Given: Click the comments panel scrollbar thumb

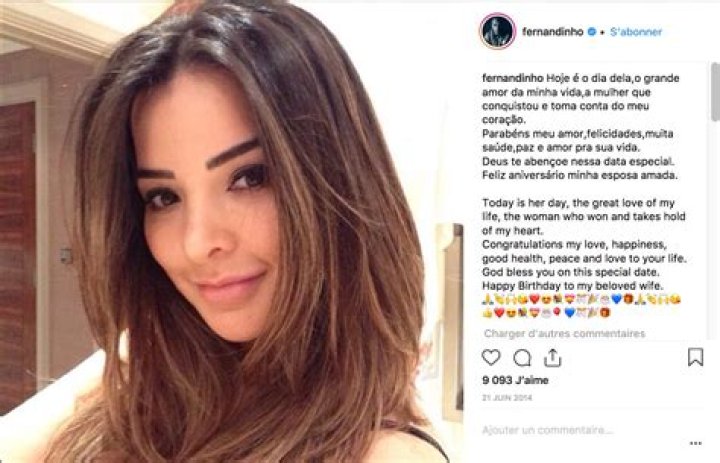Looking at the screenshot, I should pyautogui.click(x=715, y=92).
